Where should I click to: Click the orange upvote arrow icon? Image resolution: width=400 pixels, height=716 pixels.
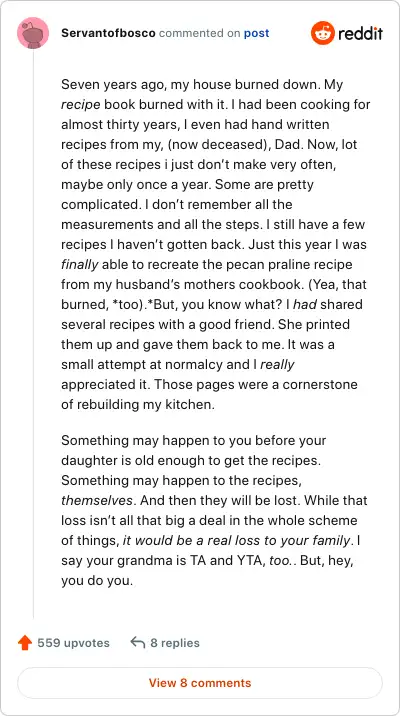coord(25,643)
